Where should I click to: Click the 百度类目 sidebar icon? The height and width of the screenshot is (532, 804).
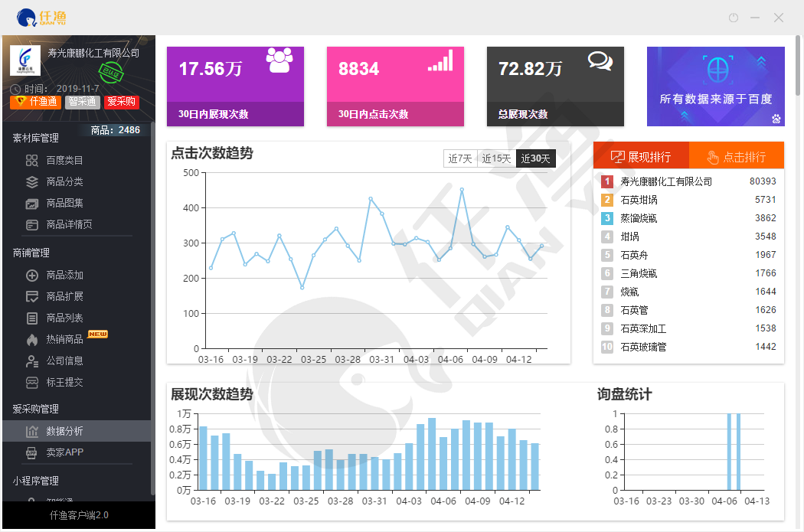pyautogui.click(x=32, y=160)
